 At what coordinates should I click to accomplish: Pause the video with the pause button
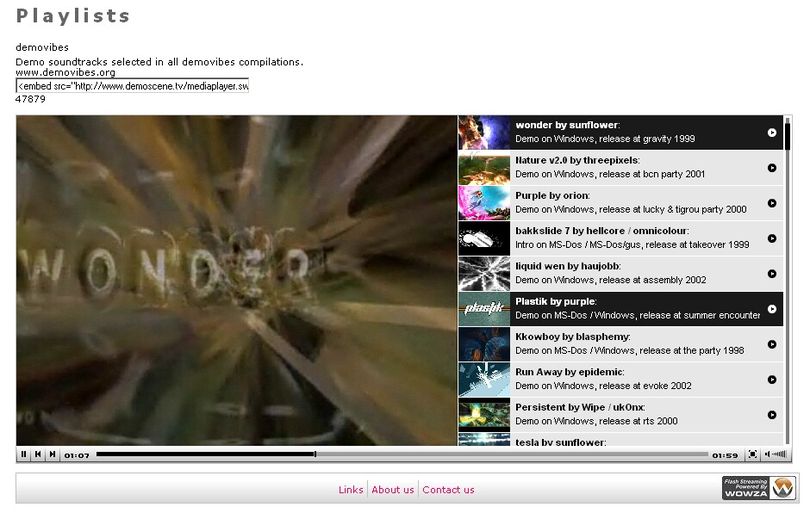[23, 454]
